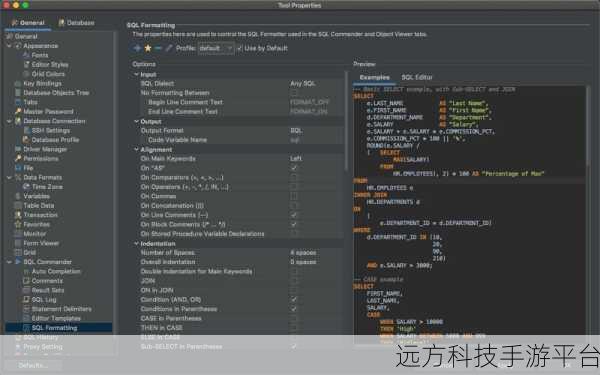
Task: Click the Master Password key icon
Action: [x=18, y=111]
